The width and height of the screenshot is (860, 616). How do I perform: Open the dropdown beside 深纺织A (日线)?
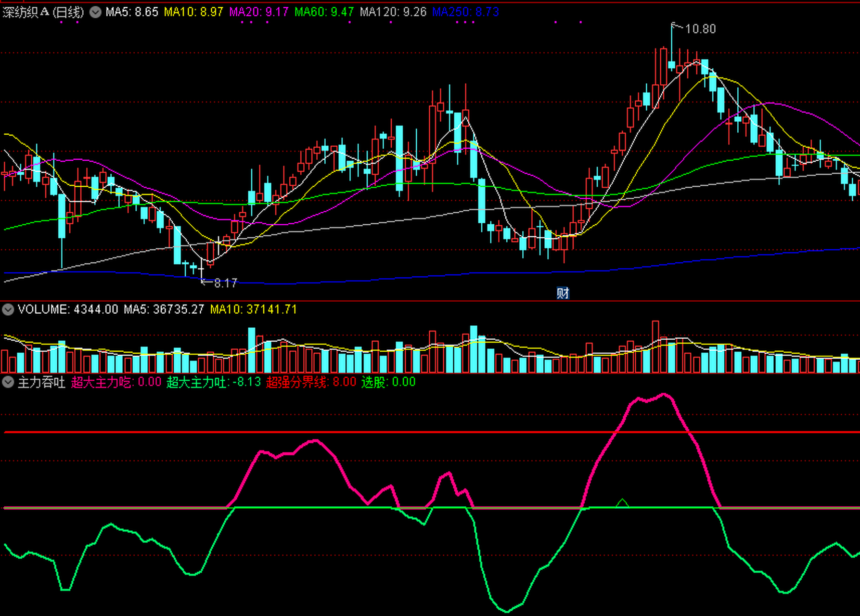coord(95,12)
